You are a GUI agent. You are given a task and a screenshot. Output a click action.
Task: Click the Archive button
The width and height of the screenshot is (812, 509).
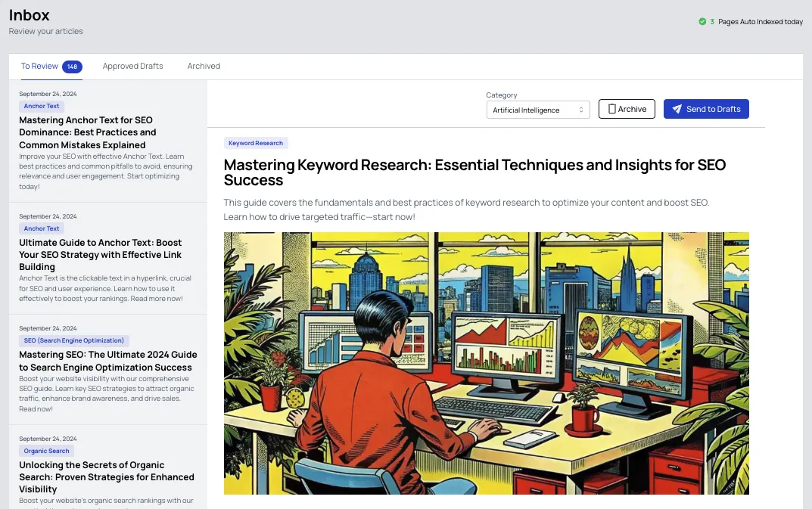click(x=627, y=109)
